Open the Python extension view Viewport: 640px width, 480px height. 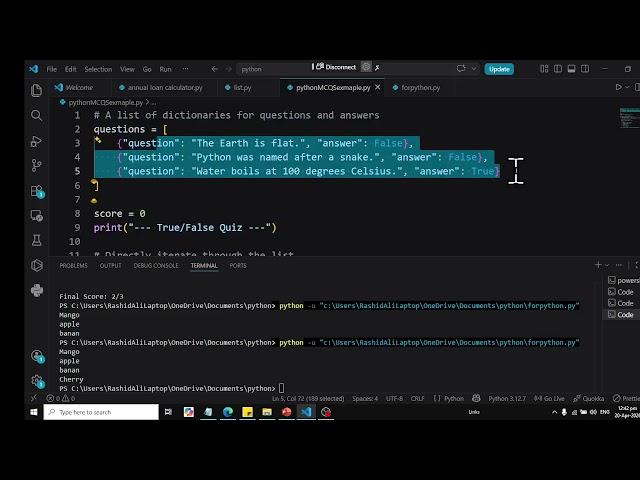point(36,291)
